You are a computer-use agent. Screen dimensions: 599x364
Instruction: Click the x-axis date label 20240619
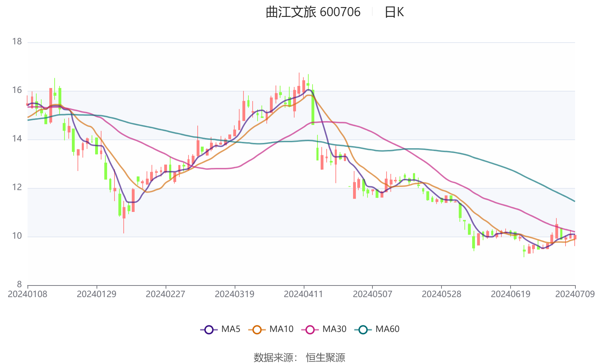pyautogui.click(x=511, y=294)
